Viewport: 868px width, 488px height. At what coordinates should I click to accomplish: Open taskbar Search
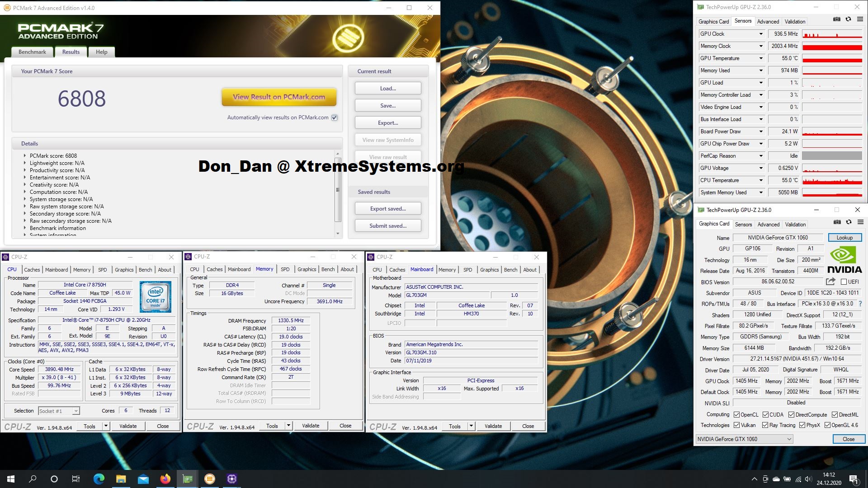click(x=33, y=479)
